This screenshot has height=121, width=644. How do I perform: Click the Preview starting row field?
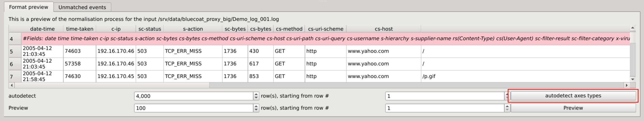point(445,108)
